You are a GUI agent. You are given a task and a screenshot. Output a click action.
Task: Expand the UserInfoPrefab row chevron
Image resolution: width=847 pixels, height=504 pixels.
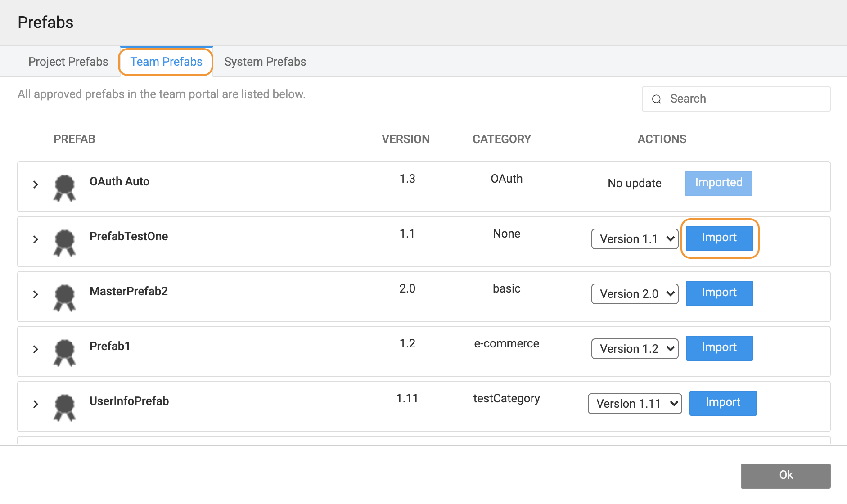coord(36,404)
